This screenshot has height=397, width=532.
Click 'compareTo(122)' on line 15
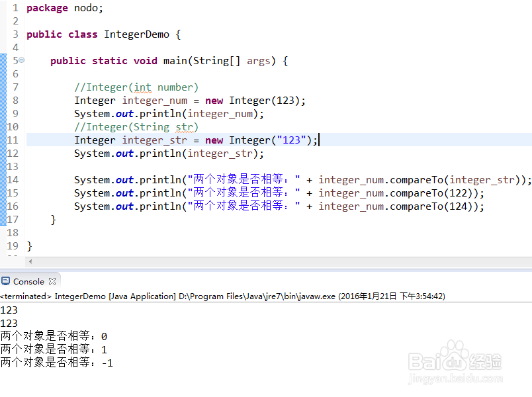433,193
